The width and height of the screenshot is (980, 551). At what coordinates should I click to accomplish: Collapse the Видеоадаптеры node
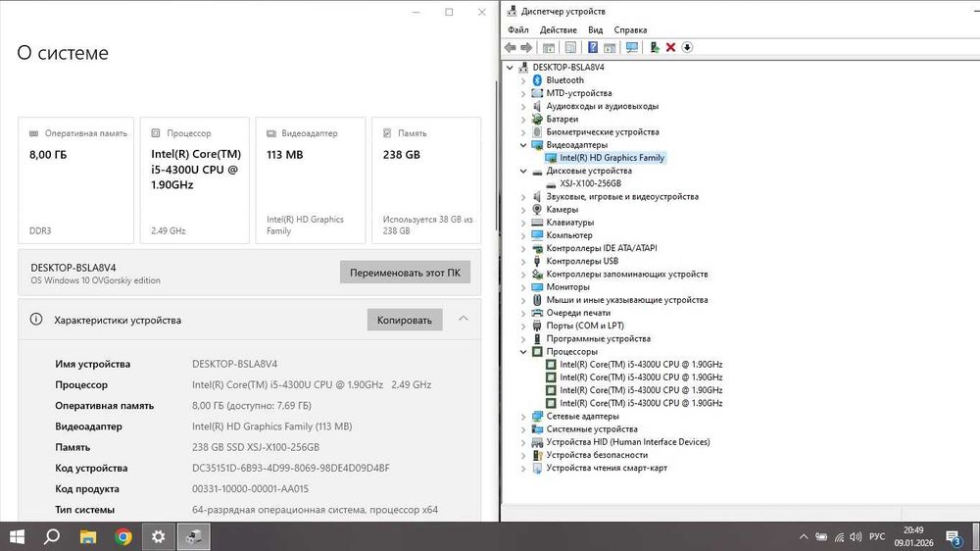click(523, 145)
